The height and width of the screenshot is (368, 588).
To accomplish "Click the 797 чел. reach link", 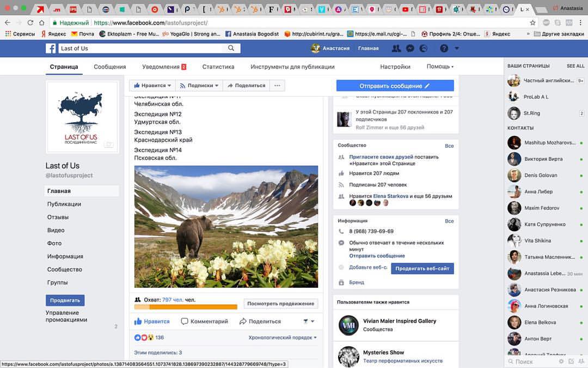I will click(x=173, y=300).
